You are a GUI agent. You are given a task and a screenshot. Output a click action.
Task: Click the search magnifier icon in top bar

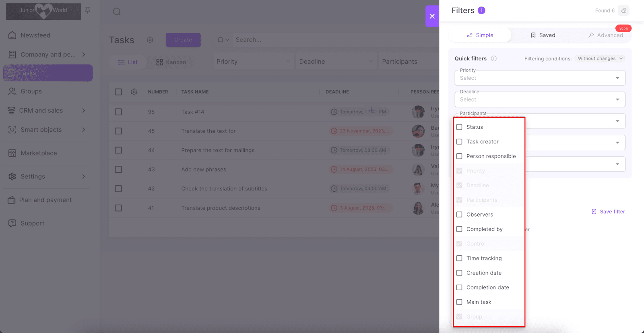(x=117, y=12)
